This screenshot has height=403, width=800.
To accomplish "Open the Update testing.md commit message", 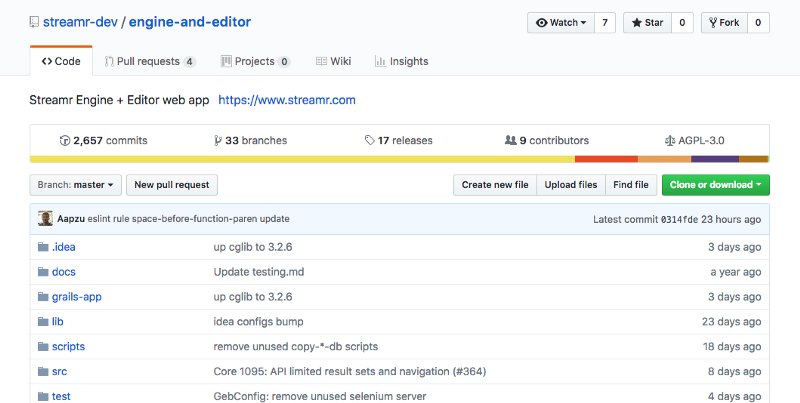I will (259, 272).
